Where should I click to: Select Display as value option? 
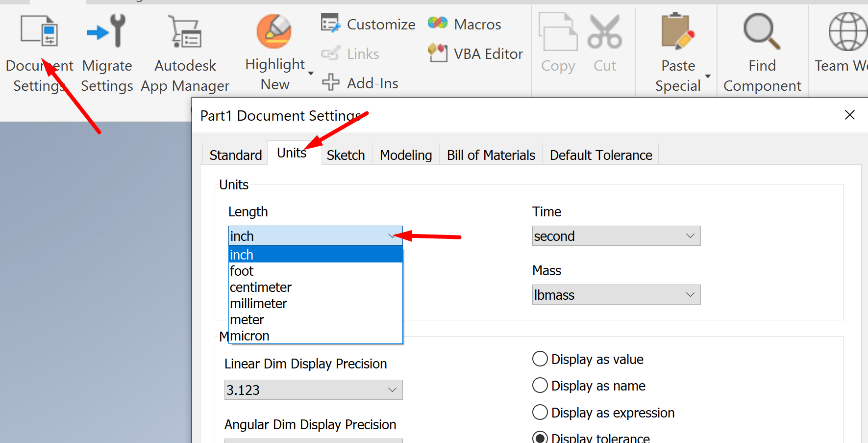pos(540,359)
